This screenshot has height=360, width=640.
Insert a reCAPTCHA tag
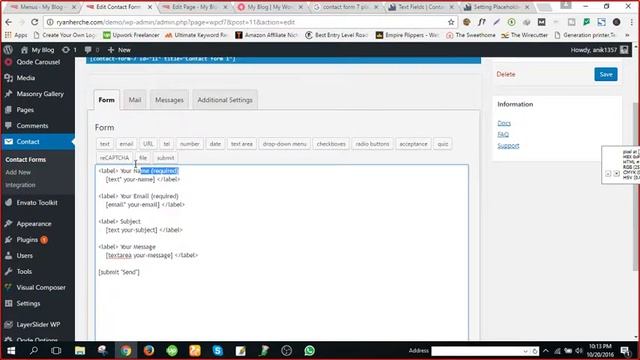click(x=114, y=158)
